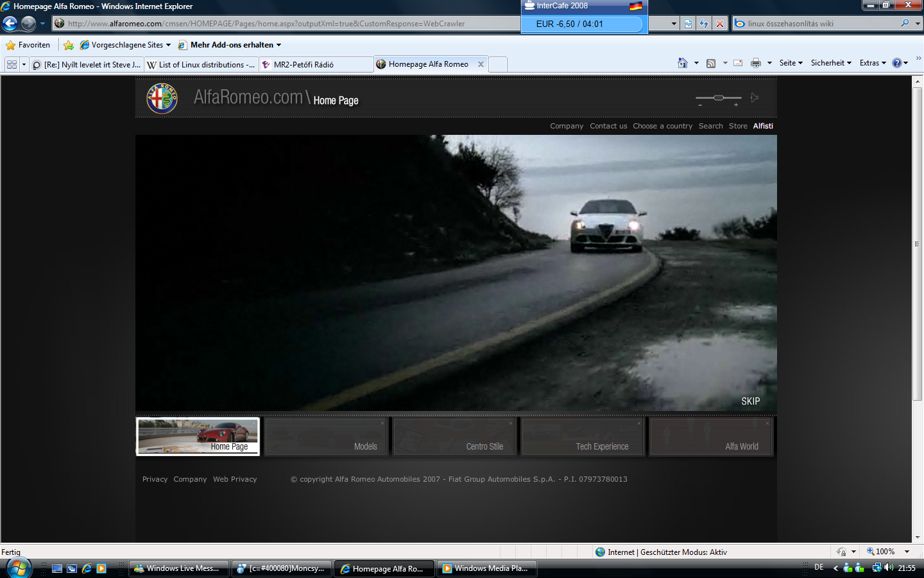
Task: Open the zoom level 100% control
Action: pos(888,552)
